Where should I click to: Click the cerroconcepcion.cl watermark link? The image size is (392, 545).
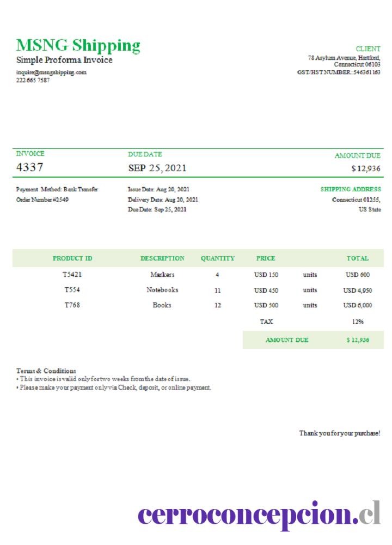tap(259, 514)
